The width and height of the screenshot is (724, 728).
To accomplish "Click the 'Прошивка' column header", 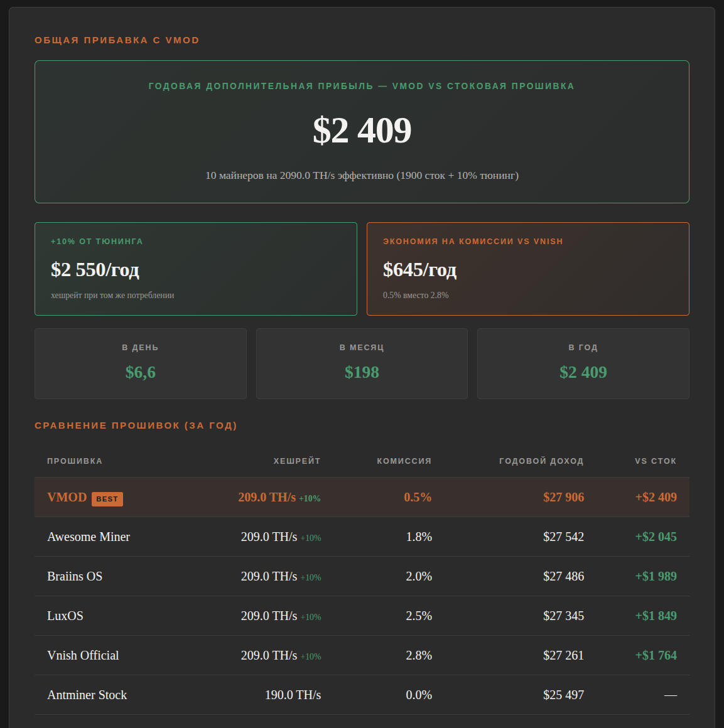I will [x=75, y=461].
